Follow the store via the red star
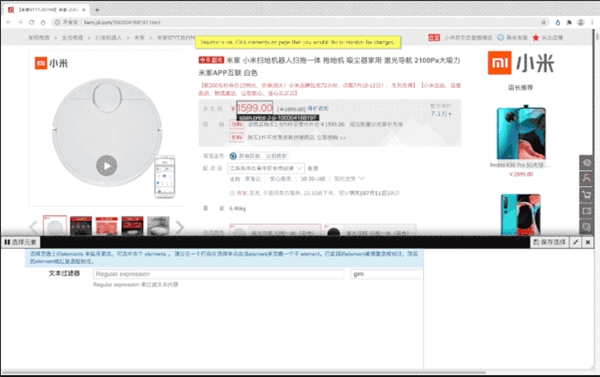The width and height of the screenshot is (600, 377). point(536,38)
